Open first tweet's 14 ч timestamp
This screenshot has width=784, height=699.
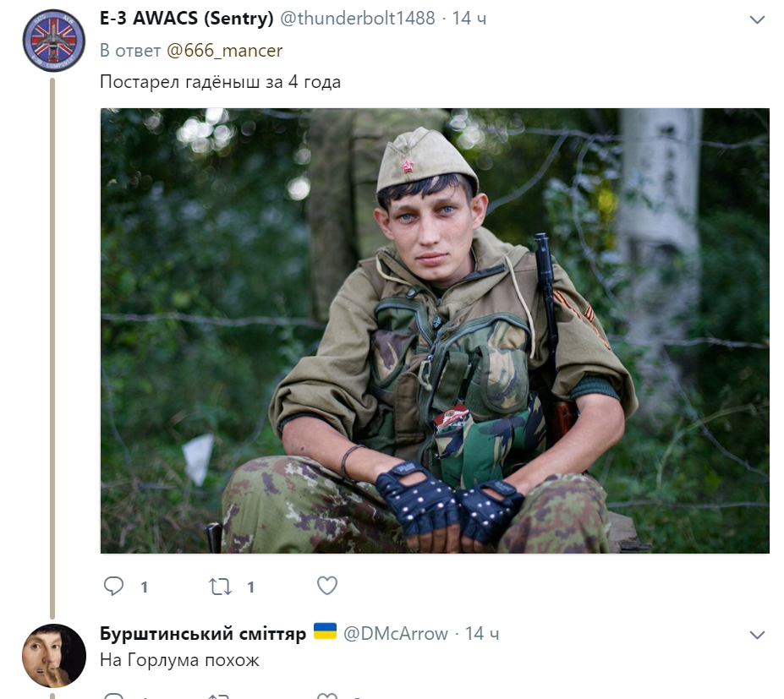pos(469,19)
